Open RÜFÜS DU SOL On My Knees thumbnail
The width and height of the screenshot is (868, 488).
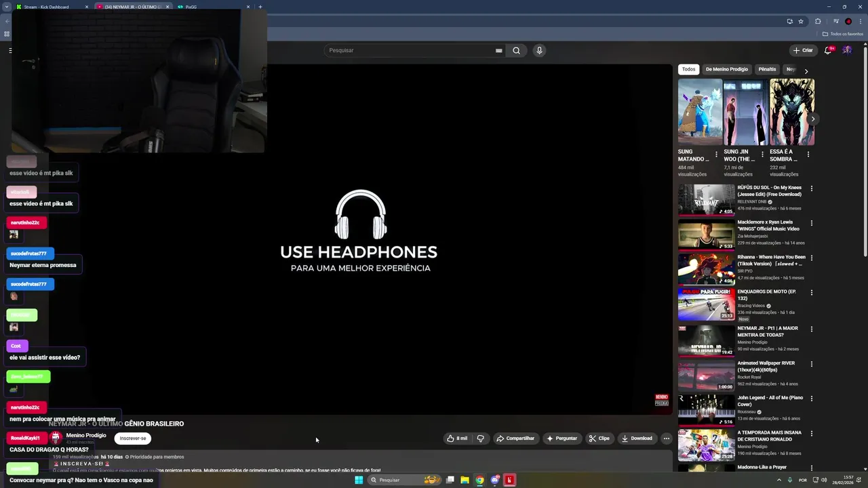pos(706,199)
